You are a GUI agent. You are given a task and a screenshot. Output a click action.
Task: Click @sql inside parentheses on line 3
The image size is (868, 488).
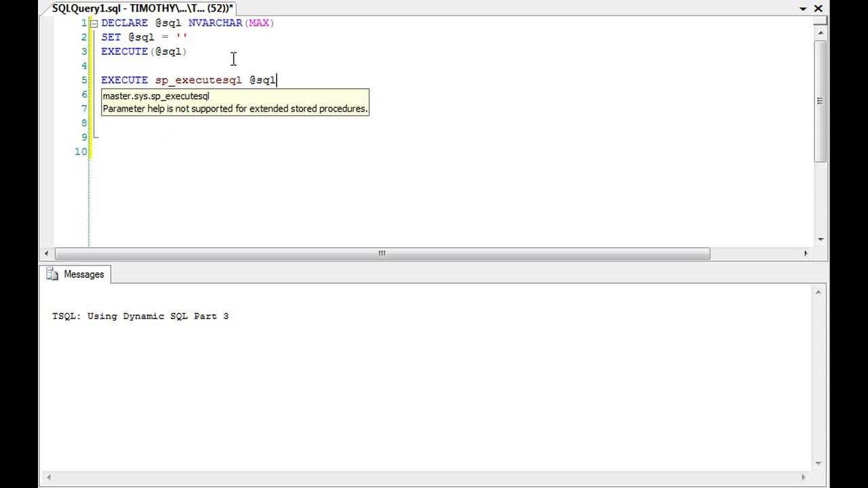click(167, 52)
